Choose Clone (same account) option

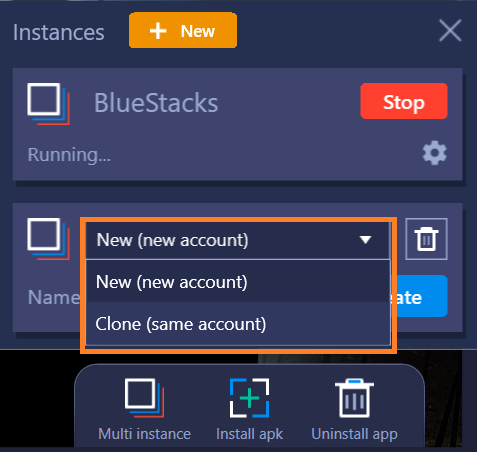click(238, 324)
